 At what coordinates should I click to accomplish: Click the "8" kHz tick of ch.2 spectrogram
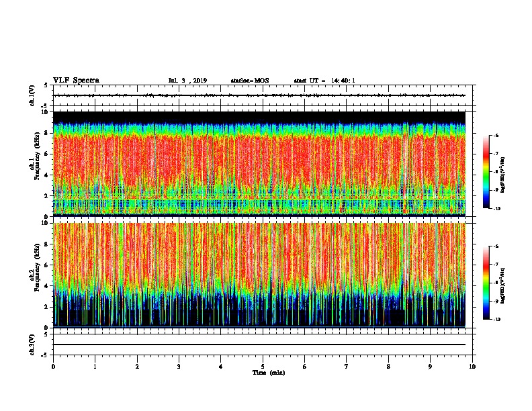(x=47, y=244)
